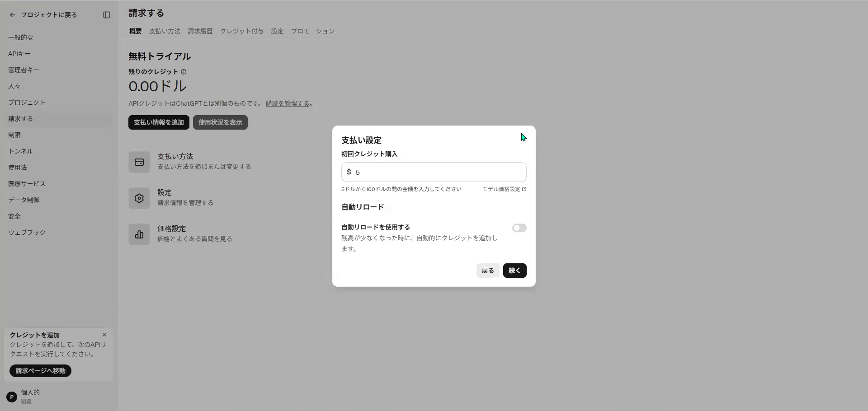Viewport: 868px width, 411px height.
Task: Open the 購読を管理する link
Action: (x=288, y=103)
